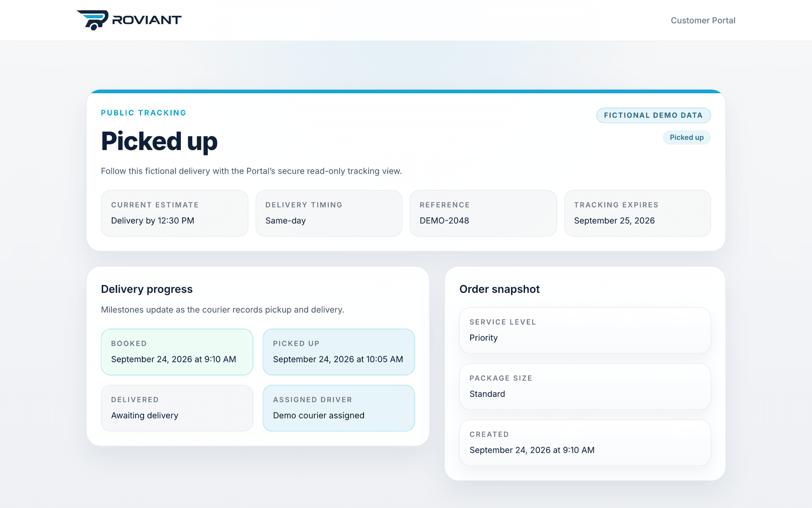The image size is (812, 508).
Task: Click the September 25, 2026 expiry date
Action: tap(614, 221)
